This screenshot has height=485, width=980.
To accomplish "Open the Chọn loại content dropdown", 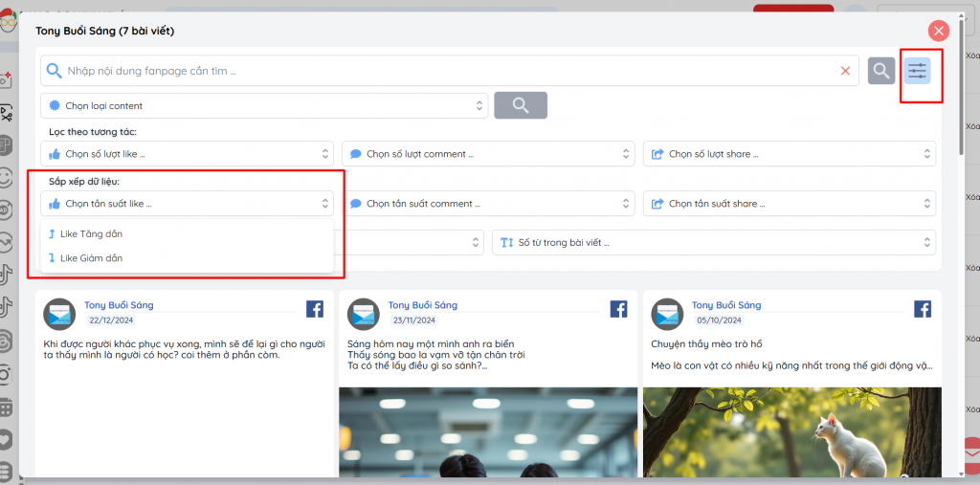I will (x=264, y=105).
